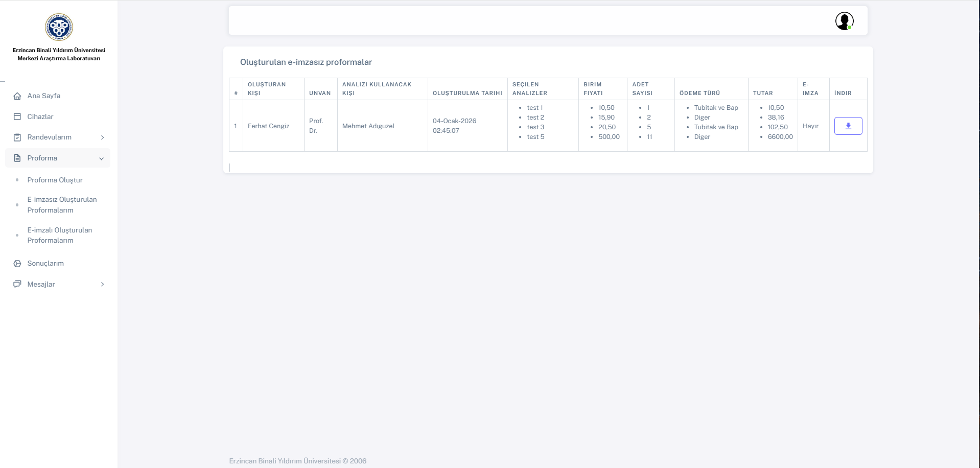This screenshot has width=980, height=468.
Task: Expand the Randevularım submenu arrow
Action: 102,137
